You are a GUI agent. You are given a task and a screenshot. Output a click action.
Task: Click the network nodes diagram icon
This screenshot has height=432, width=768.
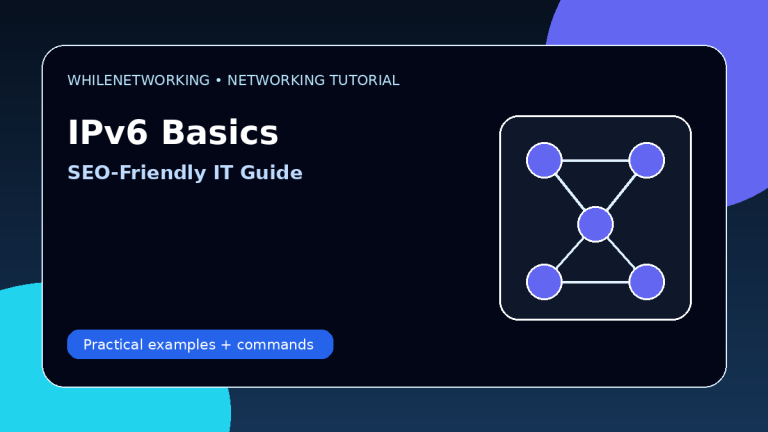click(595, 218)
